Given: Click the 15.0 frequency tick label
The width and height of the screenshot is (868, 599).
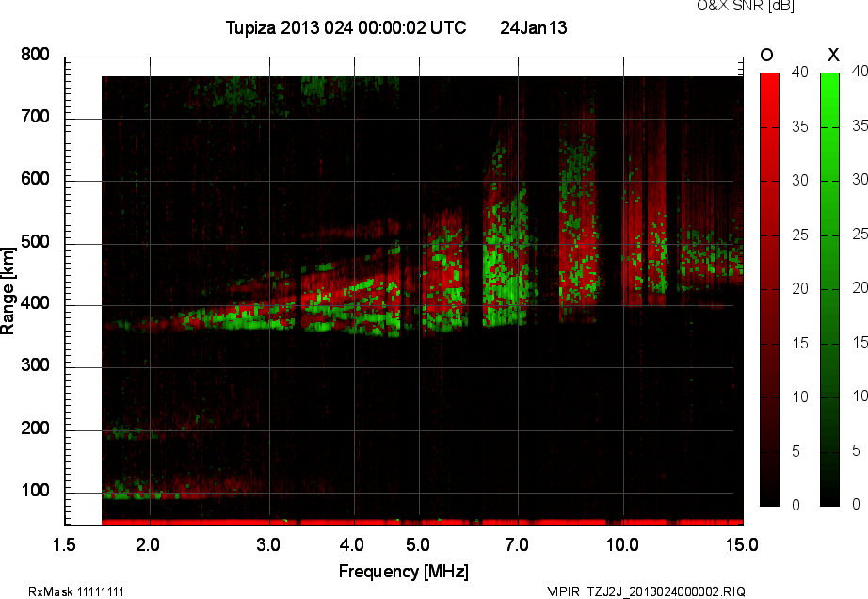Looking at the screenshot, I should point(743,544).
